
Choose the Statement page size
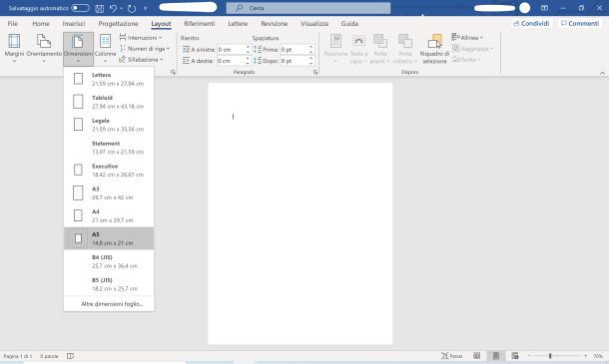109,148
